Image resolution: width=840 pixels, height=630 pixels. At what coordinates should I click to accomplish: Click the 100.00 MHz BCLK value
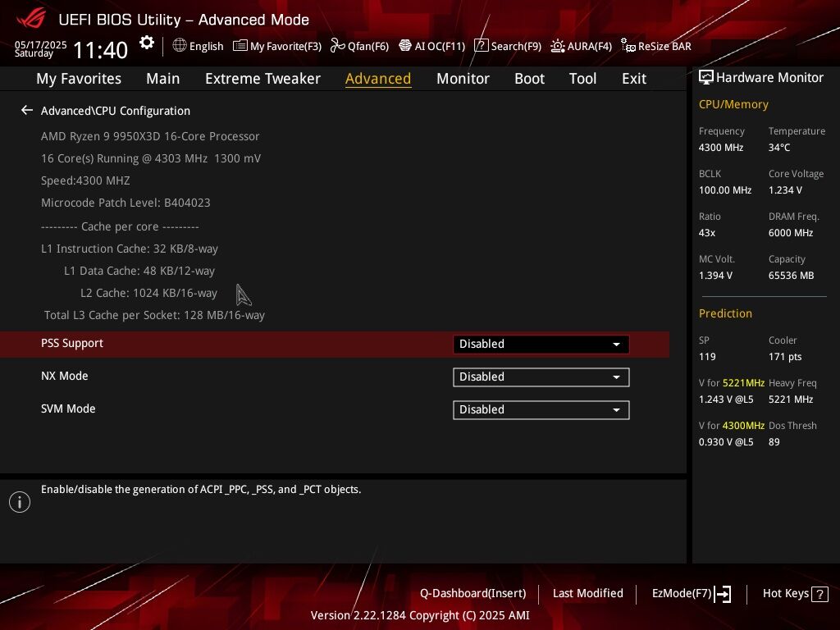[x=725, y=190]
